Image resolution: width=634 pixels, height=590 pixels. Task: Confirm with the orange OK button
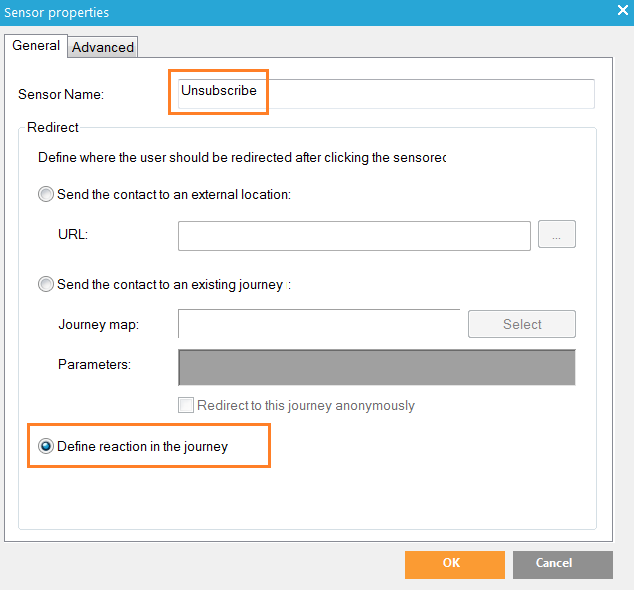pyautogui.click(x=454, y=564)
